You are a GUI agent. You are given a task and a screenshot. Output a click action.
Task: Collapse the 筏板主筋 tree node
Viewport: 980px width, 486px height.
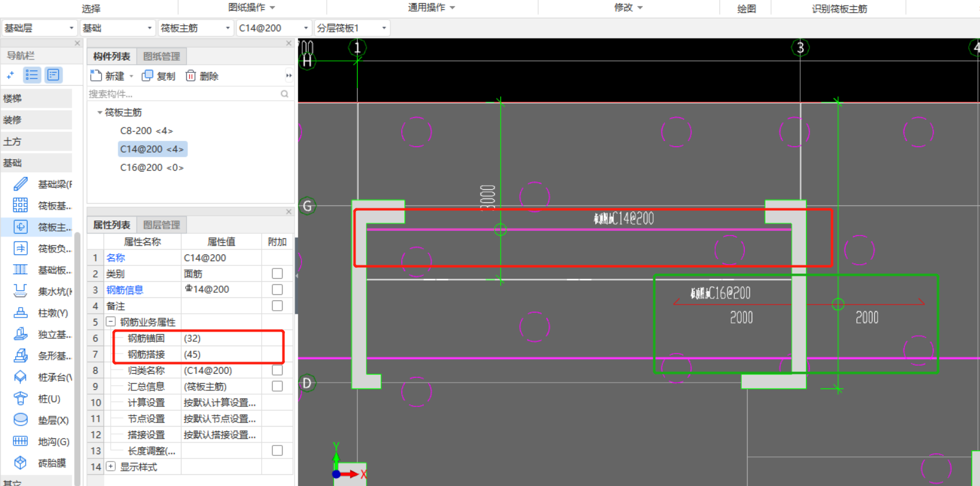click(100, 113)
